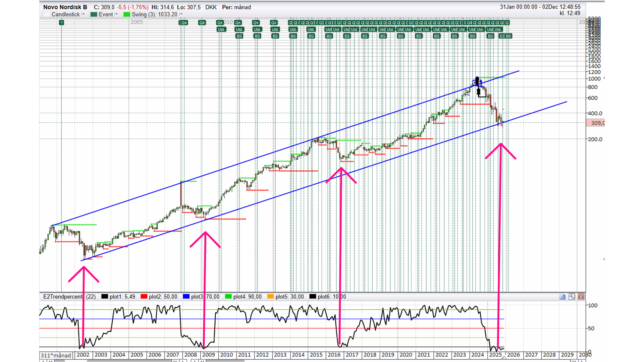The height and width of the screenshot is (362, 644).
Task: Close the E2Trendpercent indicator panel
Action: pos(581,297)
